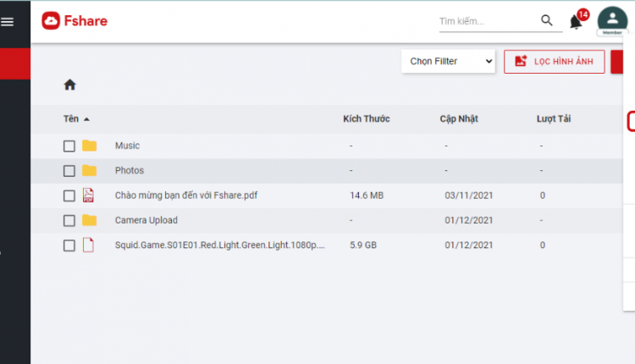Click the search magnifier icon
Screen dimensions: 635x364
click(547, 20)
